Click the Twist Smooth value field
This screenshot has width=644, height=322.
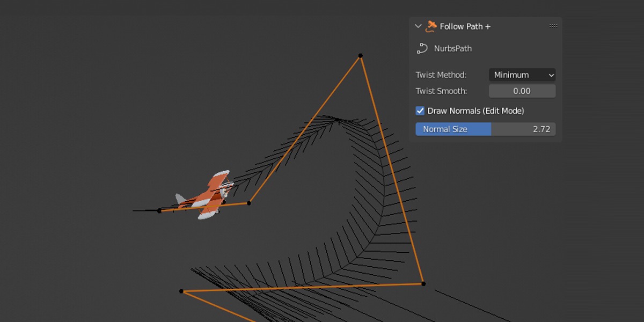[522, 91]
